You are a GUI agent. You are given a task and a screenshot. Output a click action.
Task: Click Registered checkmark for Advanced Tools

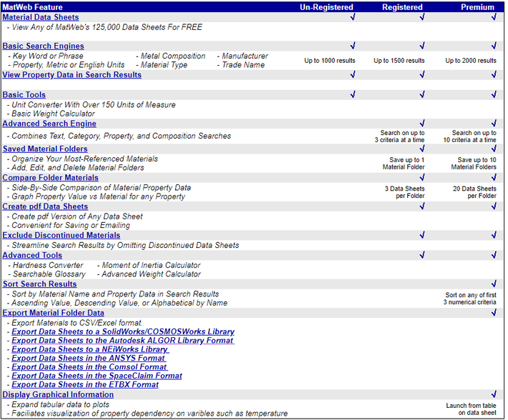click(422, 255)
